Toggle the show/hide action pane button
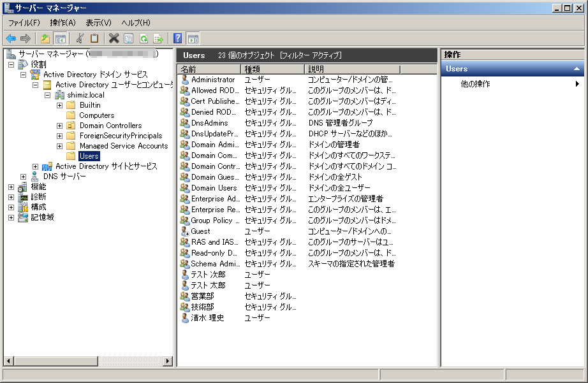This screenshot has width=588, height=383. tap(193, 39)
